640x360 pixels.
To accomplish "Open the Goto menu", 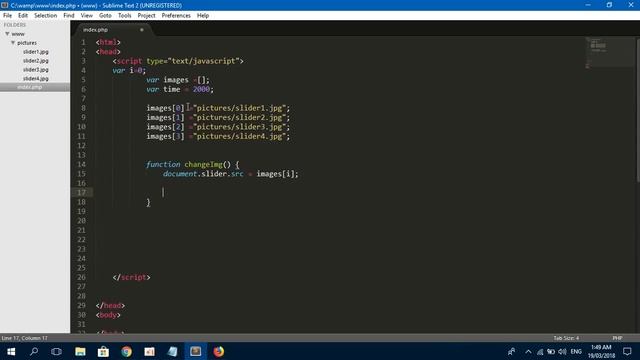I will coord(105,16).
